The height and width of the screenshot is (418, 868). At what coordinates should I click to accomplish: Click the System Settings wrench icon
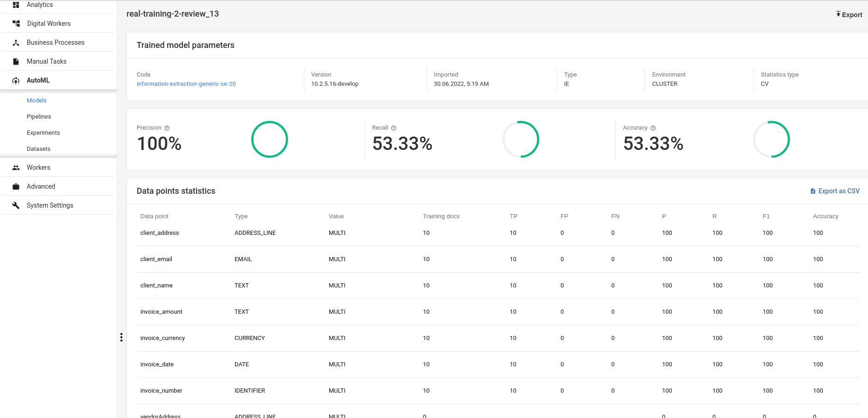click(16, 205)
